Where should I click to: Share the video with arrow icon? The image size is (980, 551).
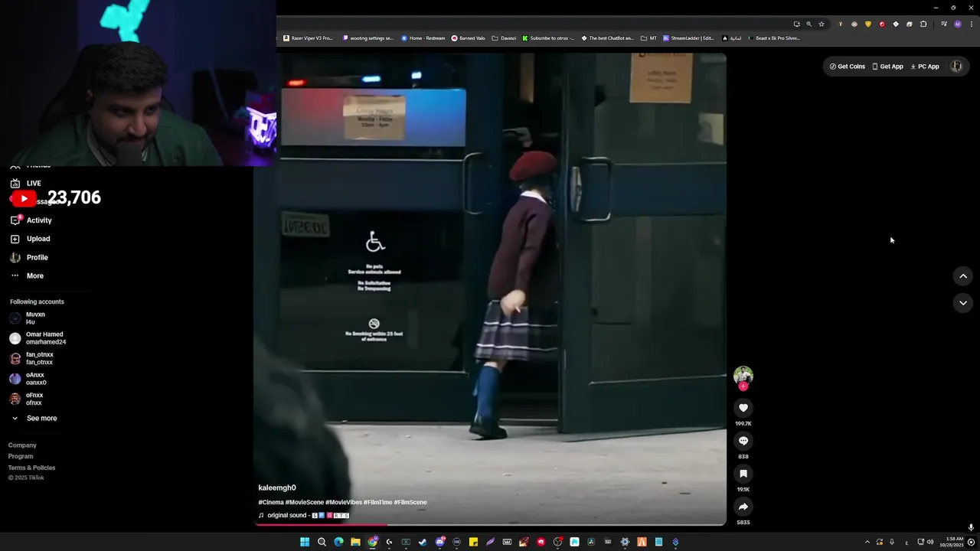[x=743, y=507]
